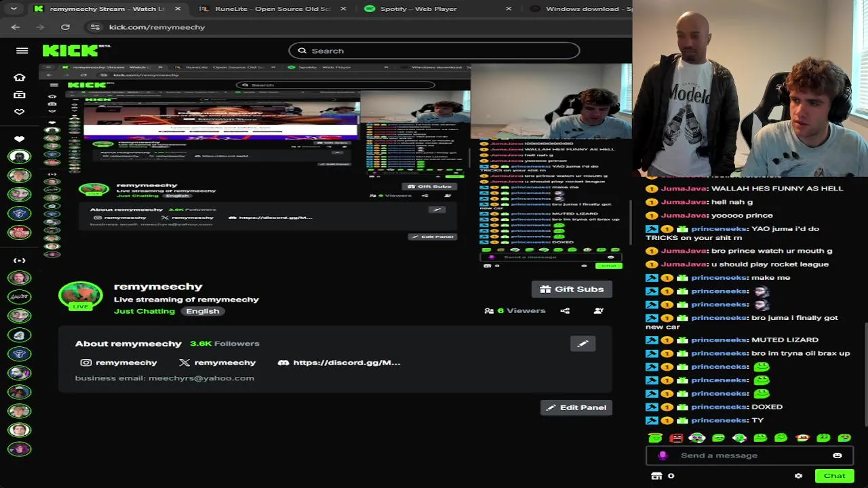Open the discord.gg invite link

(347, 363)
